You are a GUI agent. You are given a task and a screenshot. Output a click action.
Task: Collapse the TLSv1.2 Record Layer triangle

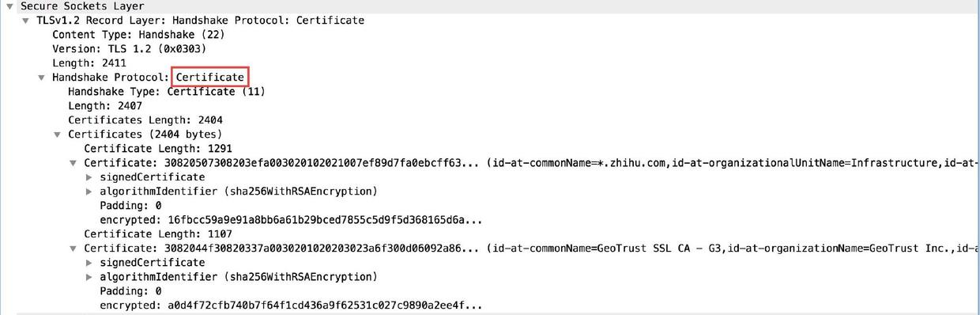click(25, 21)
